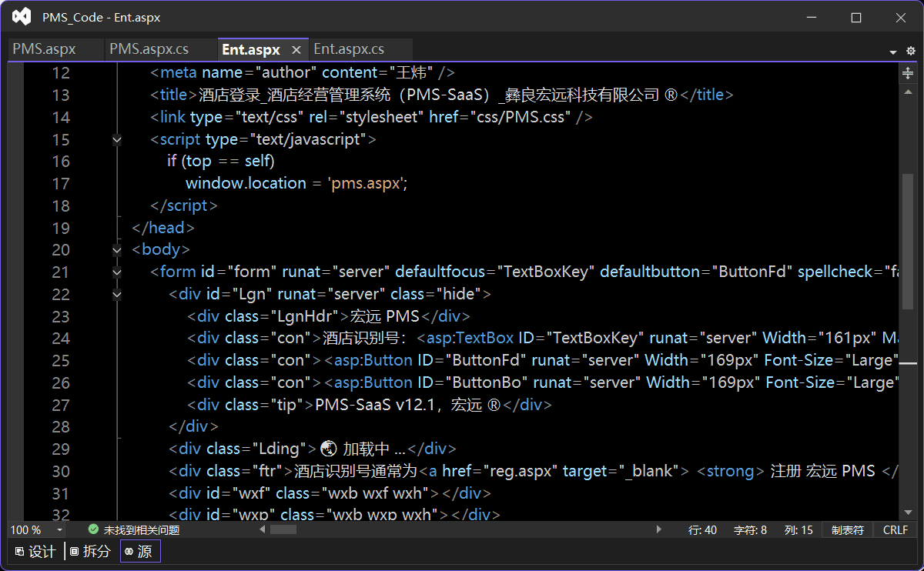The height and width of the screenshot is (571, 924).
Task: Switch to the PMS.aspx tab
Action: click(45, 49)
